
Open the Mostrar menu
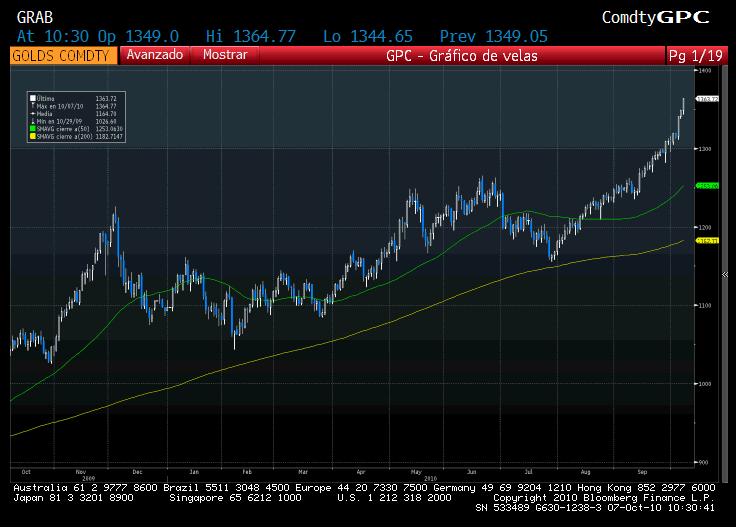tap(225, 55)
